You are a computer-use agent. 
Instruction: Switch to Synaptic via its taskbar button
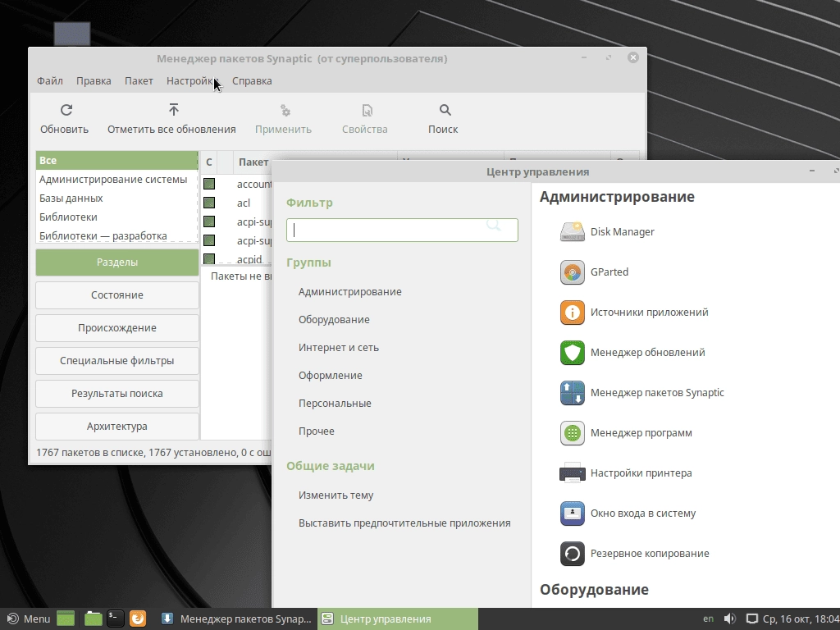236,619
